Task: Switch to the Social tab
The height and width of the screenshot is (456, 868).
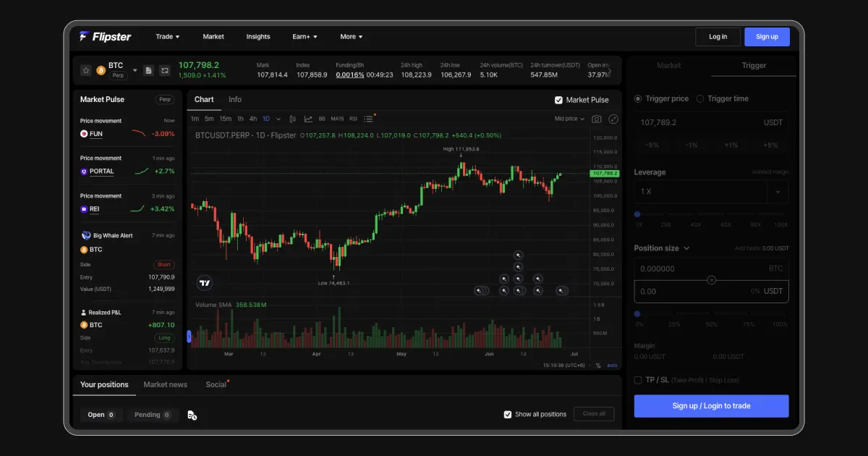Action: 216,384
